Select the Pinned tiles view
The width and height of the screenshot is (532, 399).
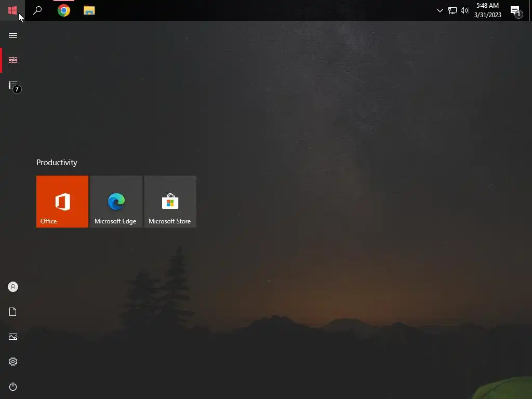tap(13, 60)
